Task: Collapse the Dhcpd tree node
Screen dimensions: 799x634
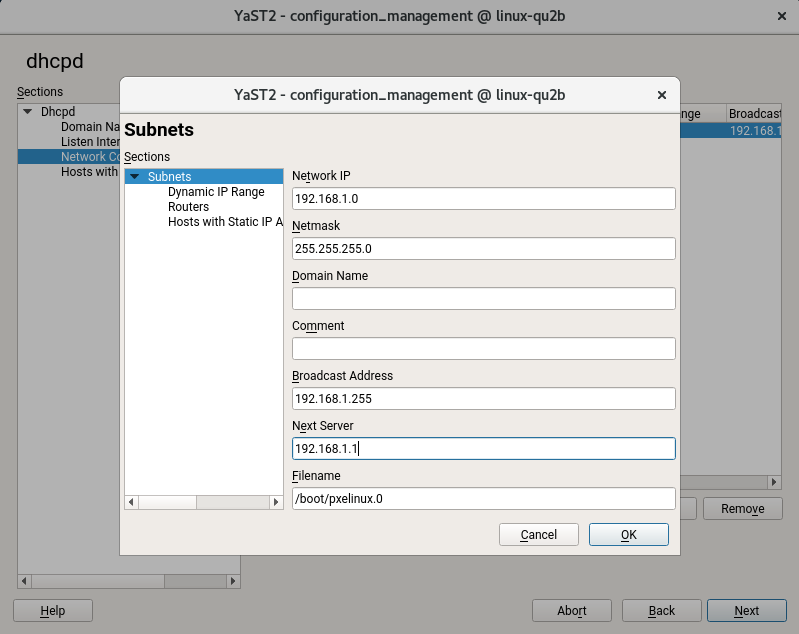Action: click(x=27, y=112)
